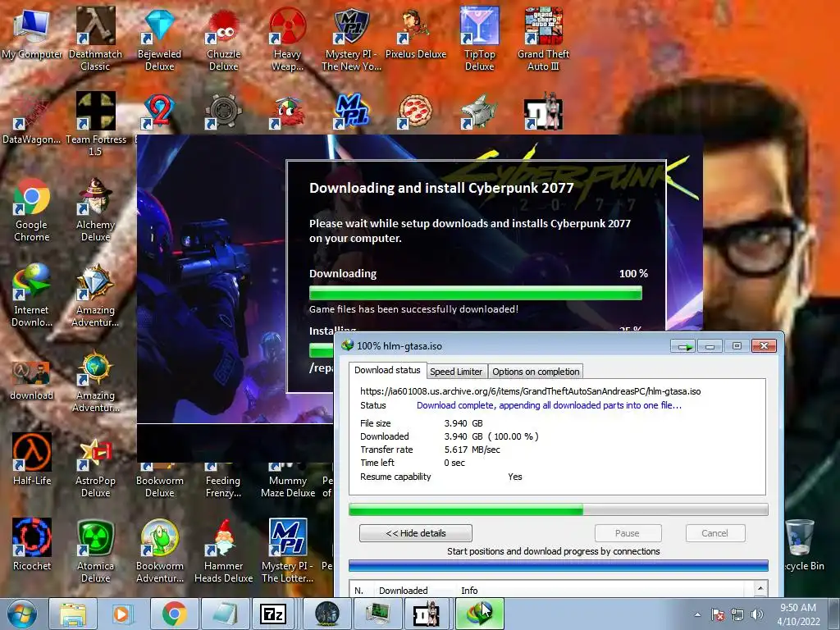Open Pixelus Deluxe shortcut
Image resolution: width=840 pixels, height=630 pixels.
[x=416, y=34]
